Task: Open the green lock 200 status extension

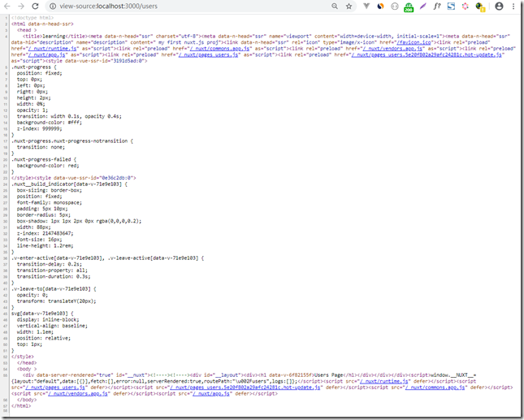Action: (x=409, y=6)
